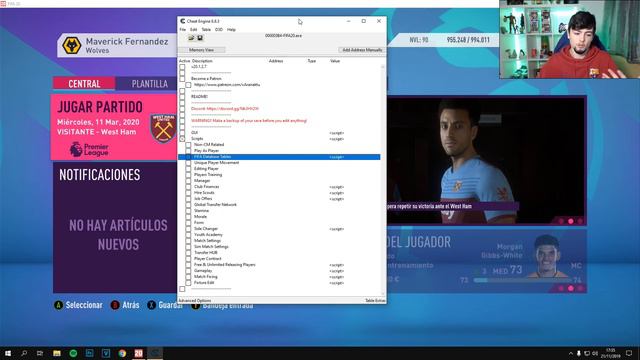Enable the Club Finances script checkbox
This screenshot has width=640, height=360.
[x=188, y=187]
